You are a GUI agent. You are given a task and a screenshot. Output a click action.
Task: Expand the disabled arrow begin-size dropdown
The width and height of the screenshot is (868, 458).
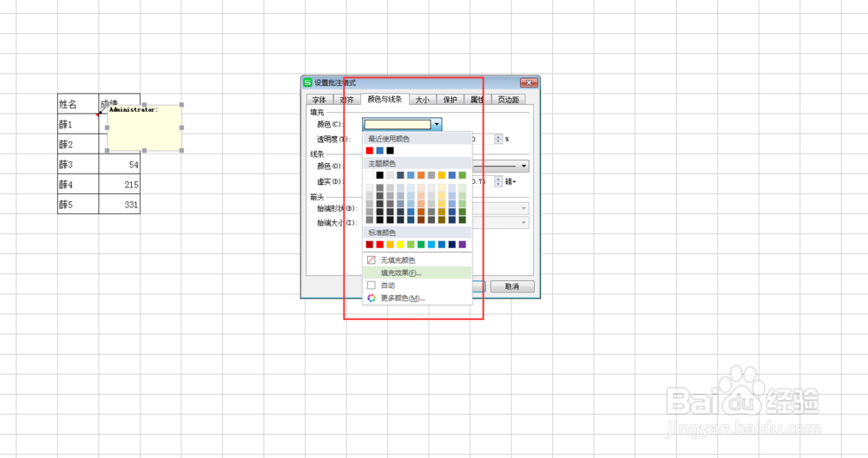pos(523,223)
